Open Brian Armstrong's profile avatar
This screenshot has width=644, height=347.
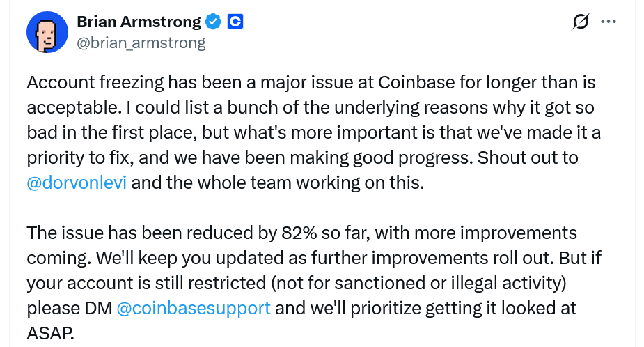(x=47, y=32)
